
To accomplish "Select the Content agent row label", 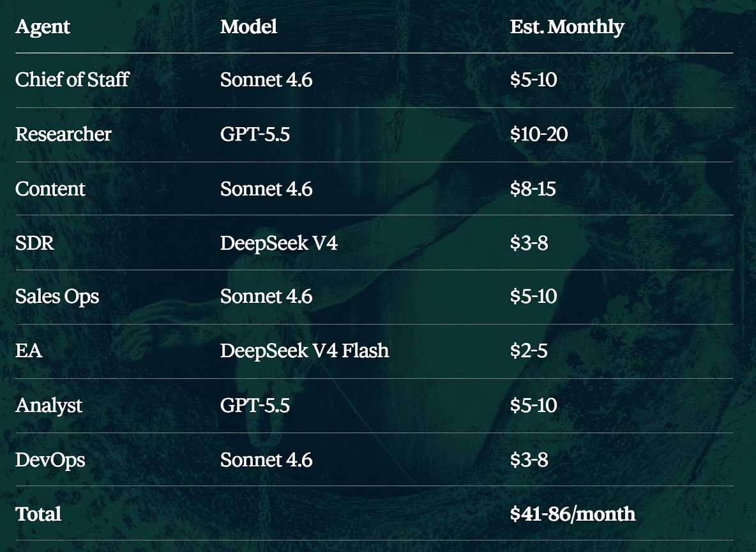I will (50, 188).
